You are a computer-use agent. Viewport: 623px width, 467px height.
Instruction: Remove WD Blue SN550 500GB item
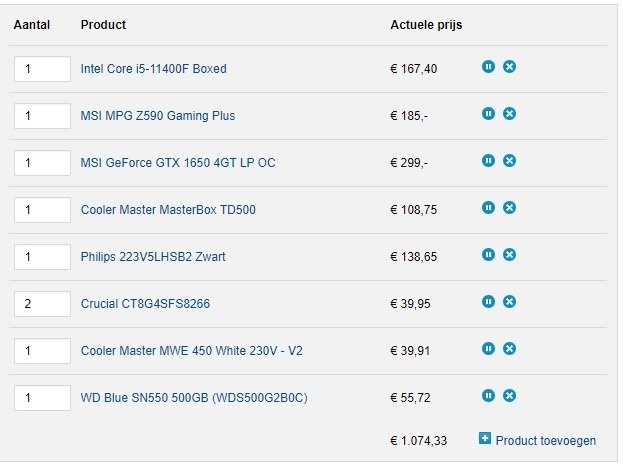(x=509, y=396)
